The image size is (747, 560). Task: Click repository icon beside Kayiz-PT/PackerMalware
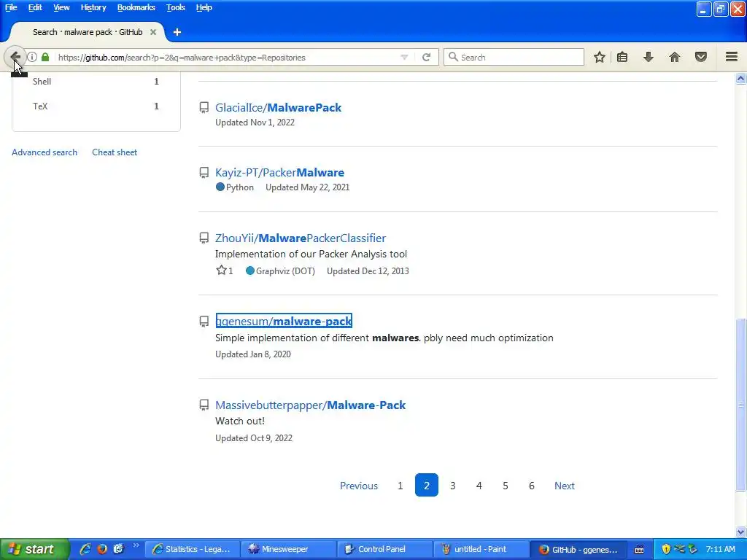204,172
